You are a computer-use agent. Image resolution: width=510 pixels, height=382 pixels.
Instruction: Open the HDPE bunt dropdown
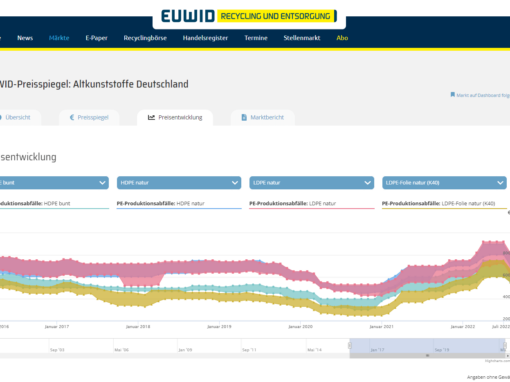(54, 183)
